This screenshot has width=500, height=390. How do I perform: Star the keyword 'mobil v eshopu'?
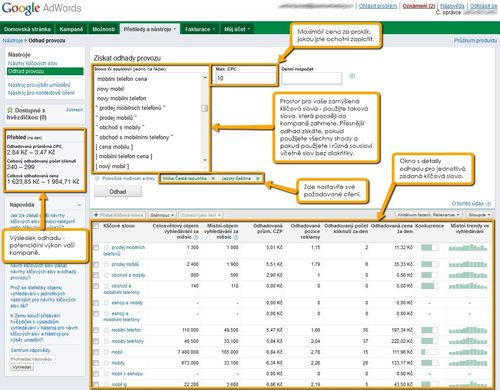pos(106,374)
